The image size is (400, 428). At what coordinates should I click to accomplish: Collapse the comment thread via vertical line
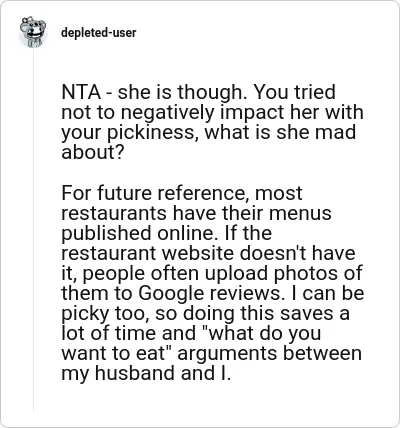point(34,230)
